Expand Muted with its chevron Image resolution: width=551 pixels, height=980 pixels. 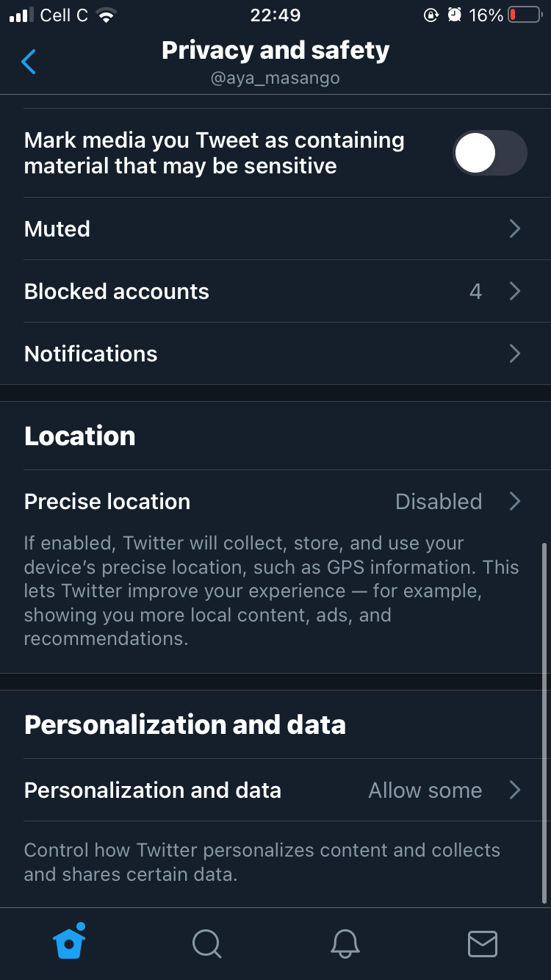tap(515, 229)
